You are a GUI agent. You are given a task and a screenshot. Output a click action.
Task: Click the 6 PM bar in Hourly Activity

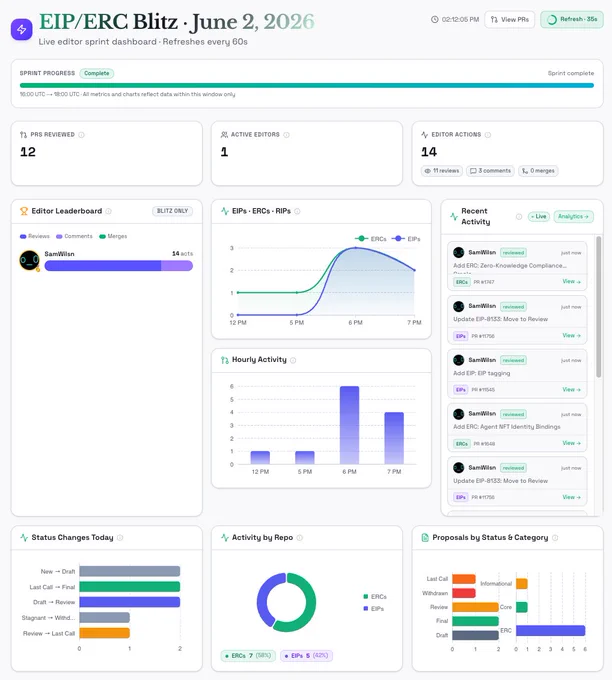[349, 425]
